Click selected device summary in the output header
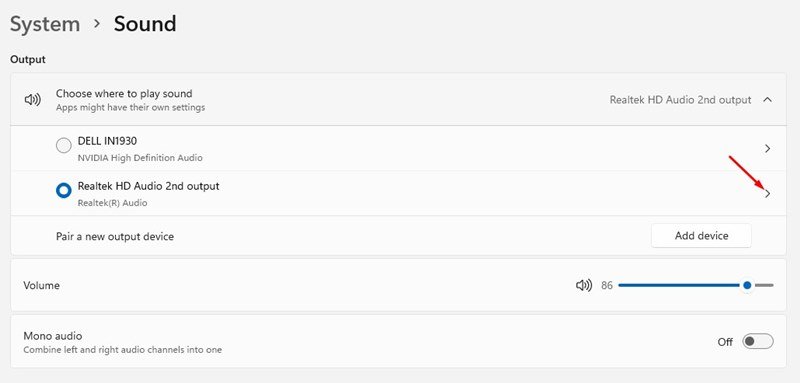The width and height of the screenshot is (800, 383). click(x=681, y=100)
